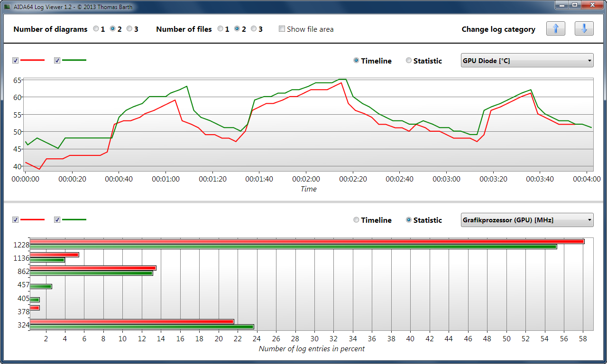Minimize the AIDA64 Log Viewer window

[x=562, y=5]
